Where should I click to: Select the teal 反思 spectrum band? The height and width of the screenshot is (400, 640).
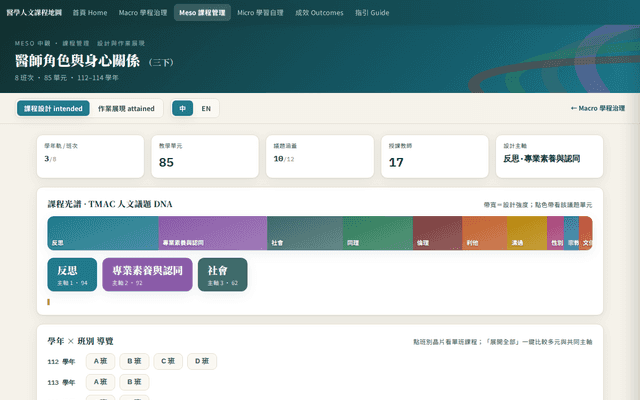[x=103, y=233]
